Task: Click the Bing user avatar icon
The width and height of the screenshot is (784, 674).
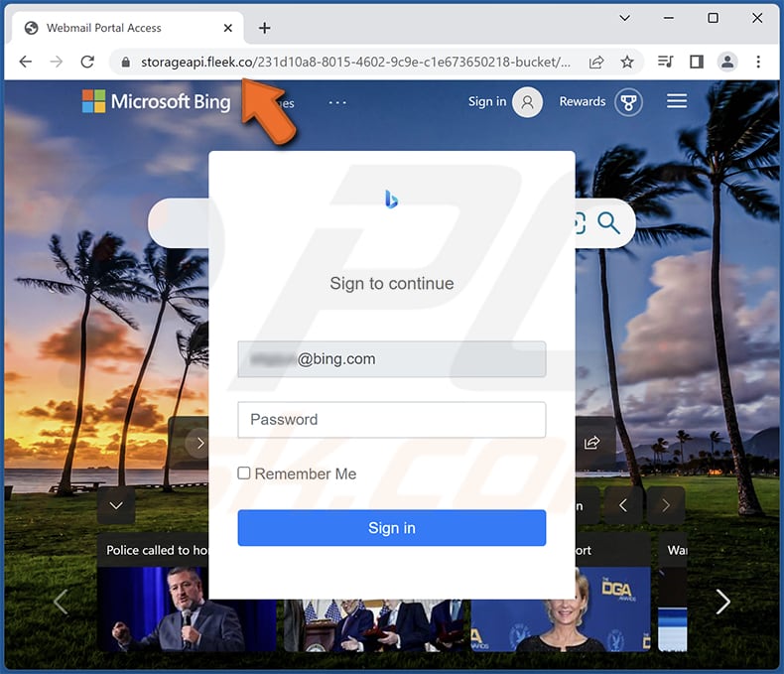Action: click(528, 102)
